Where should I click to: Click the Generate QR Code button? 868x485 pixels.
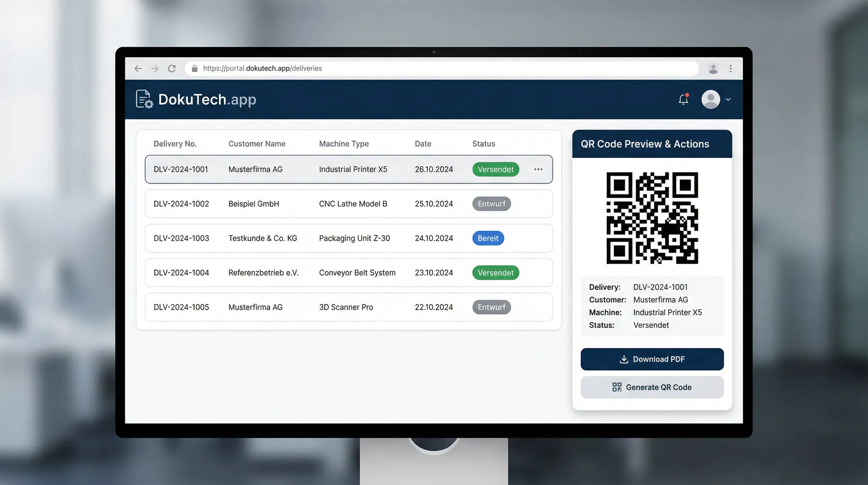pos(652,387)
